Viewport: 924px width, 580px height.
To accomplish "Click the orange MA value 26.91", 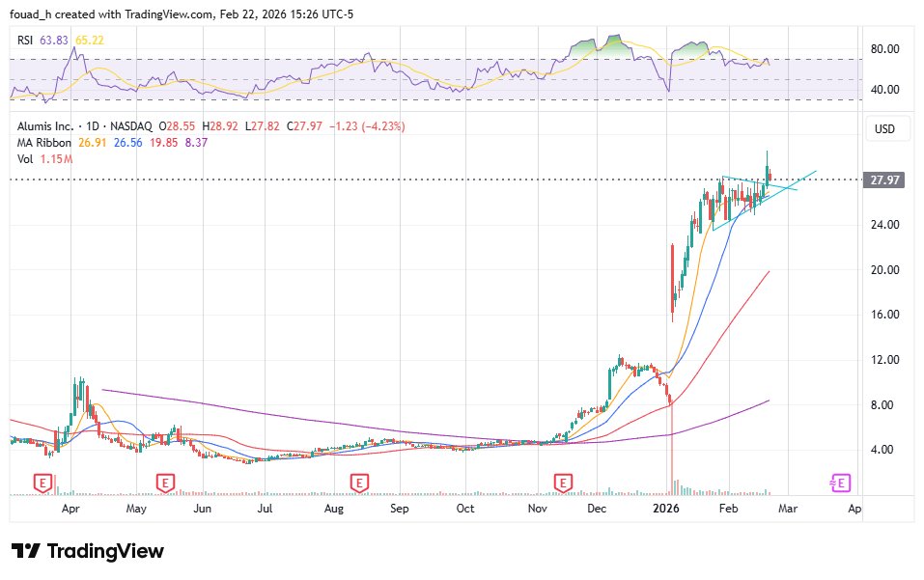I will click(x=89, y=142).
